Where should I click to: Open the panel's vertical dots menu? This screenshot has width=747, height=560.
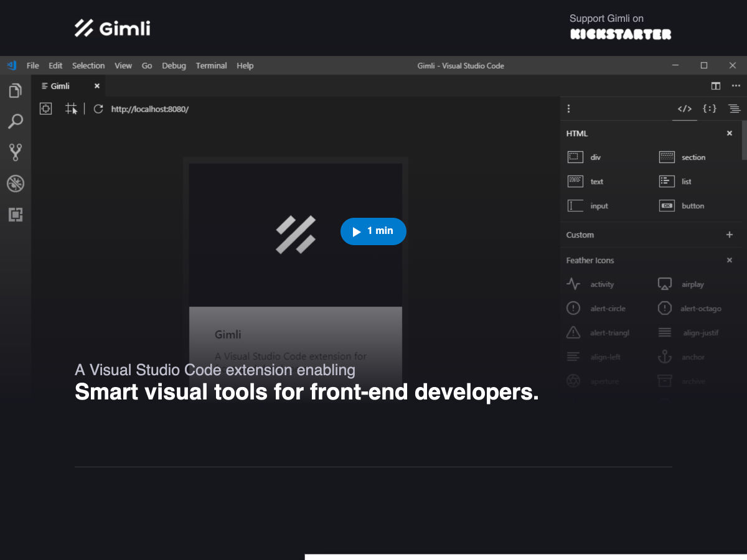[x=568, y=109]
